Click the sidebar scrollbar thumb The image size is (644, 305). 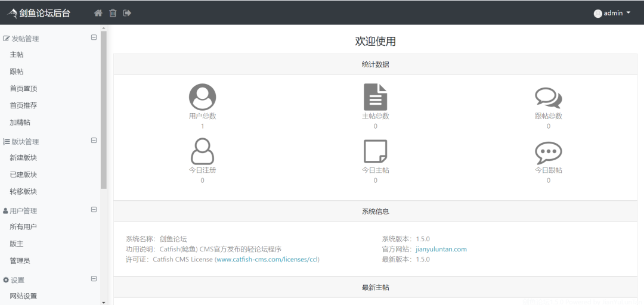[104, 110]
